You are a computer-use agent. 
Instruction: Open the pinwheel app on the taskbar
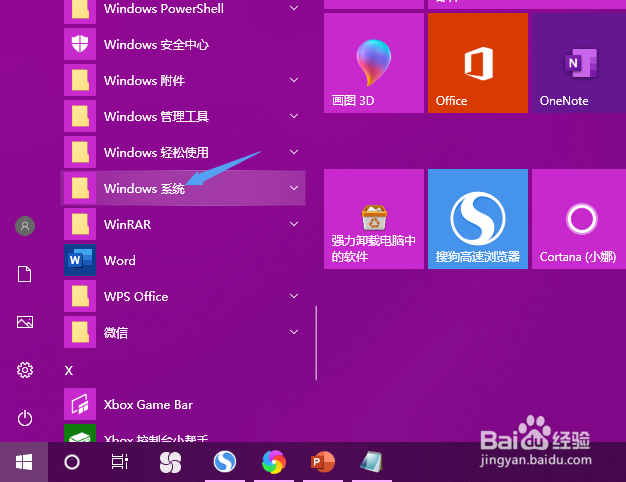pyautogui.click(x=170, y=462)
